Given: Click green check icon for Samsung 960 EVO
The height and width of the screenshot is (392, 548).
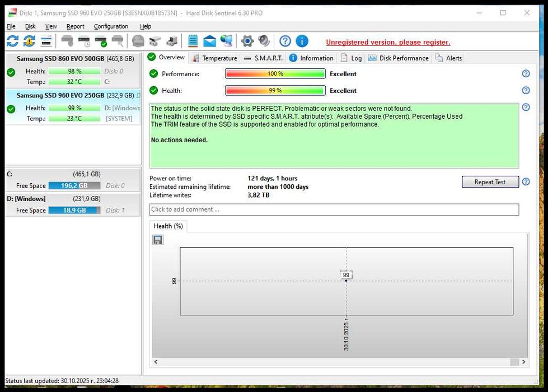Looking at the screenshot, I should pos(11,109).
